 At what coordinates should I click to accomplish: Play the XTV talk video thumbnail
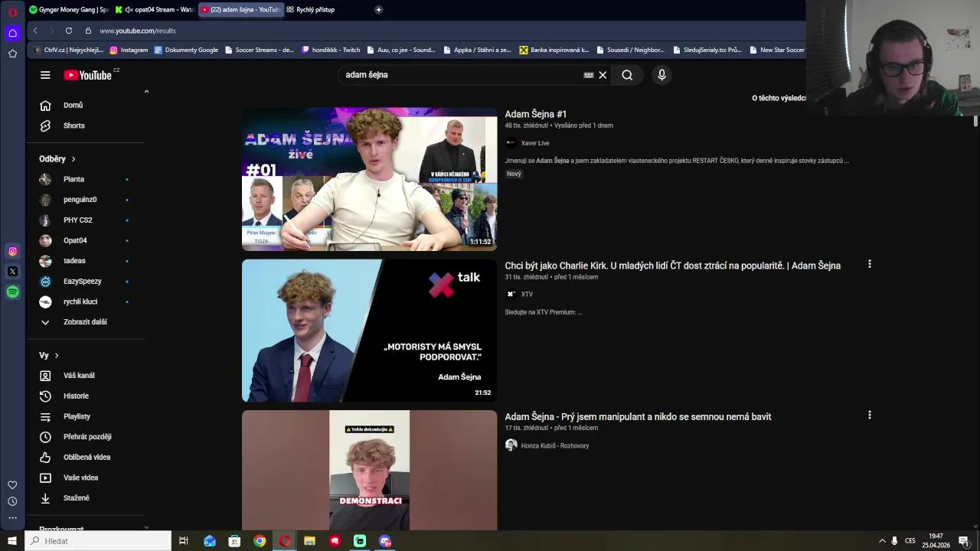[x=369, y=331]
